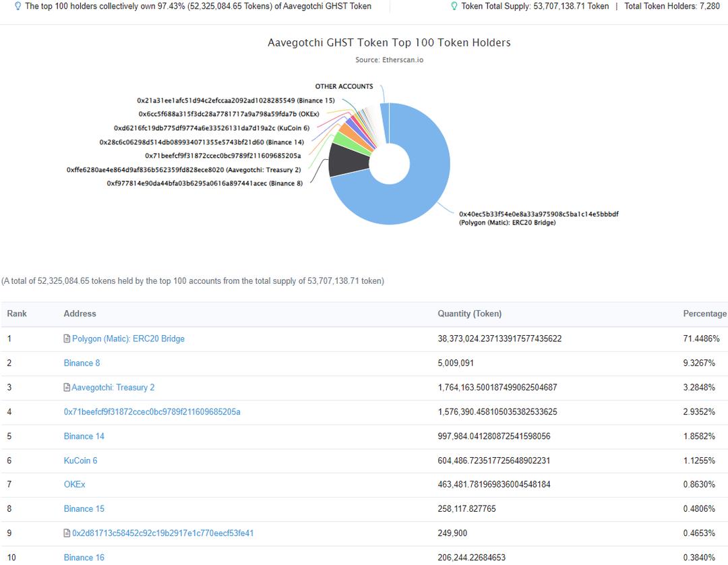
Task: Click the Quantity (Token) column header
Action: click(469, 314)
